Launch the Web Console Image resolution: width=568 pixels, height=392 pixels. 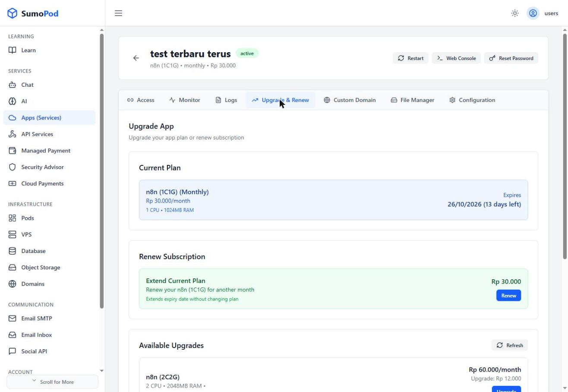point(456,58)
